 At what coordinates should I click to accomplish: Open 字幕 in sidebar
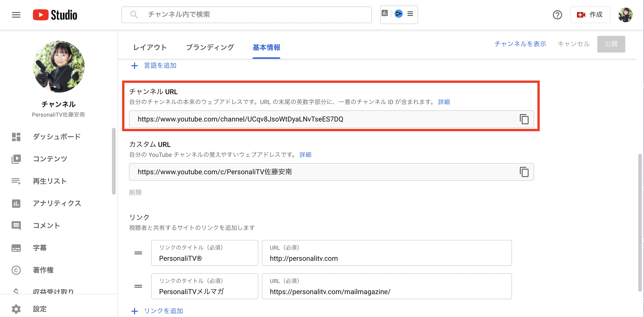point(40,248)
